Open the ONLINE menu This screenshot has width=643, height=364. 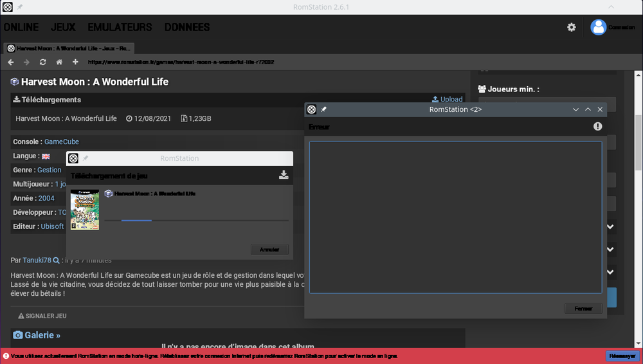click(21, 27)
